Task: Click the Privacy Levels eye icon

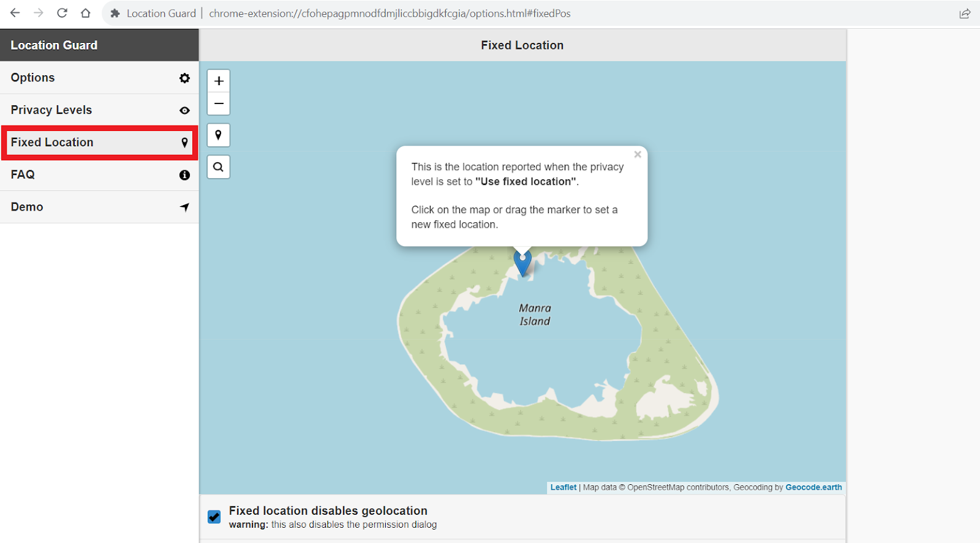Action: pyautogui.click(x=184, y=111)
